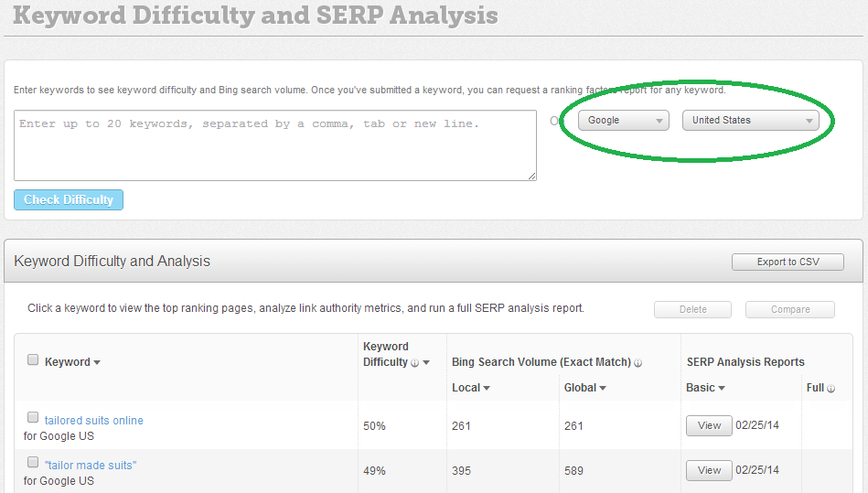Click the Compare button

click(x=789, y=309)
